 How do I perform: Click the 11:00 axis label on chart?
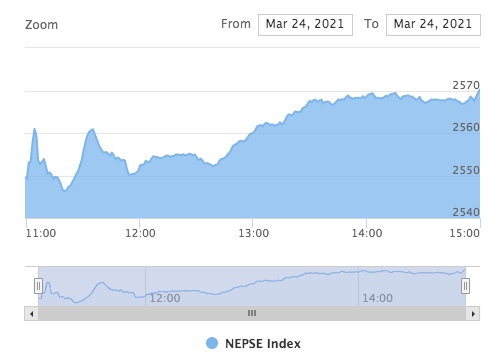[41, 233]
